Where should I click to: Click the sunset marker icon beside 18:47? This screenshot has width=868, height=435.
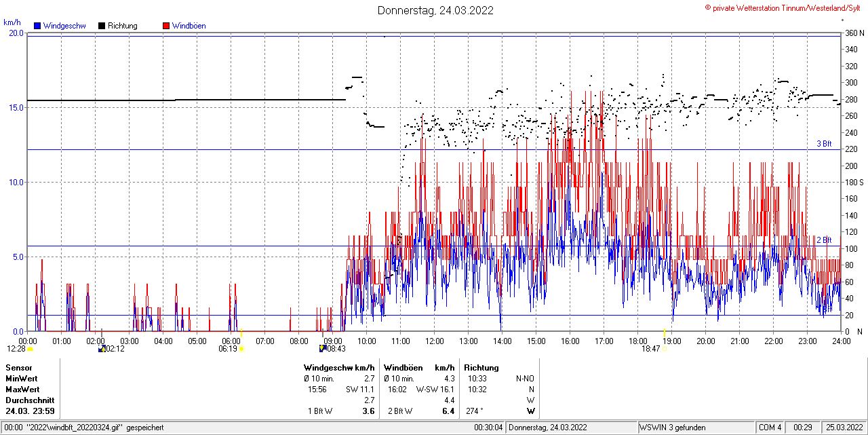[x=665, y=349]
